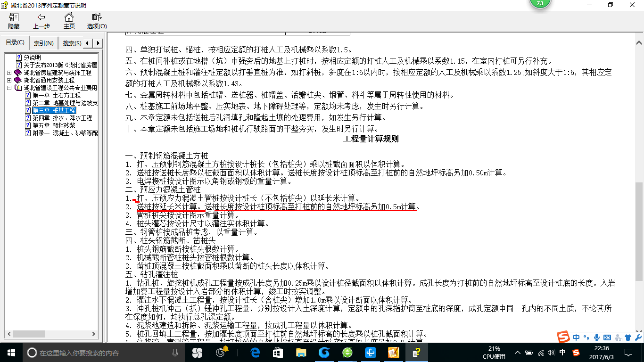The width and height of the screenshot is (644, 362).
Task: Click the Sogou S icon in system tray
Action: click(576, 353)
